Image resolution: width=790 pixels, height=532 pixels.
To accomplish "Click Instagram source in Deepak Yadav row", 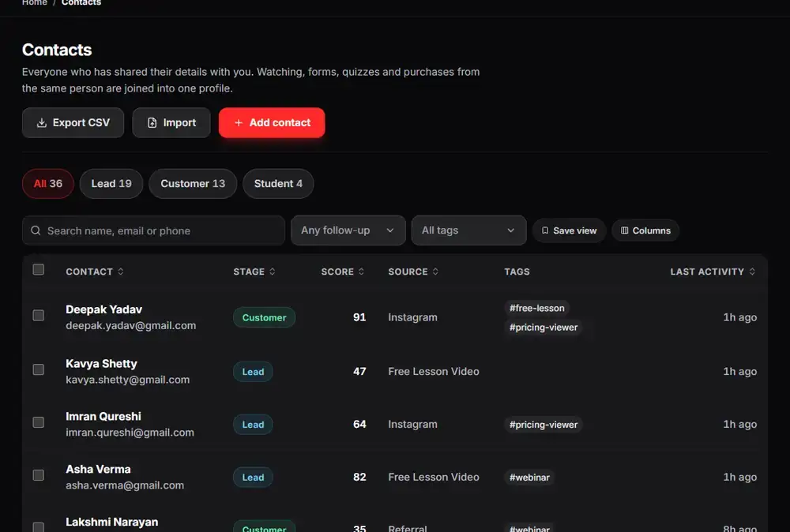I will 412,317.
